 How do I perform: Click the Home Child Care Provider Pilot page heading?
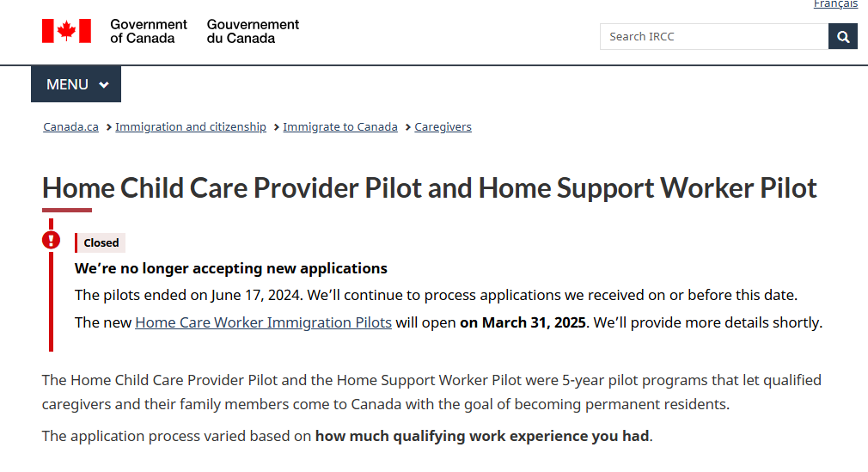429,188
